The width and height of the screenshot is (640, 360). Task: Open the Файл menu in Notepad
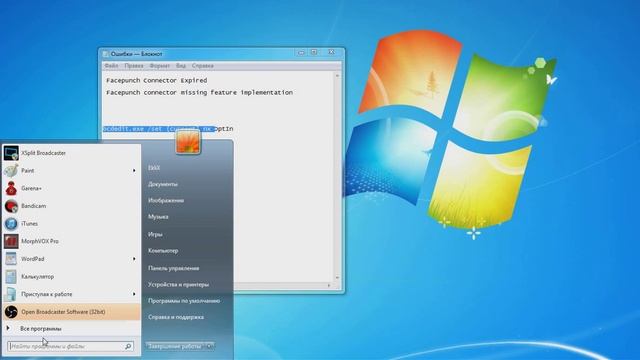[111, 66]
